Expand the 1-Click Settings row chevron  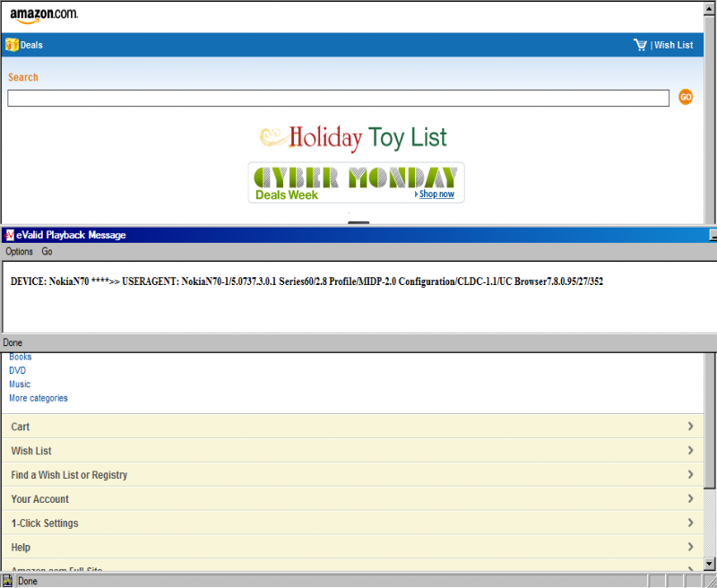click(x=690, y=523)
